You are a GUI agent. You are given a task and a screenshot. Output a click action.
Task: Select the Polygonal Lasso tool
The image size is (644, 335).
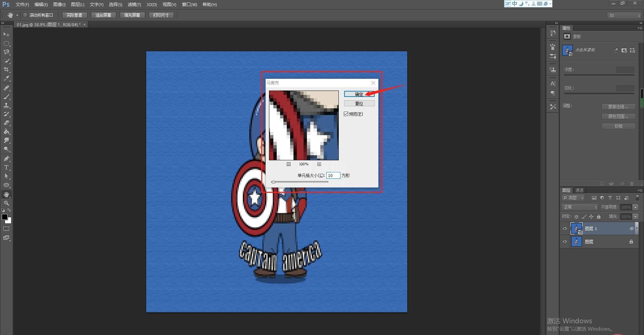pyautogui.click(x=6, y=52)
